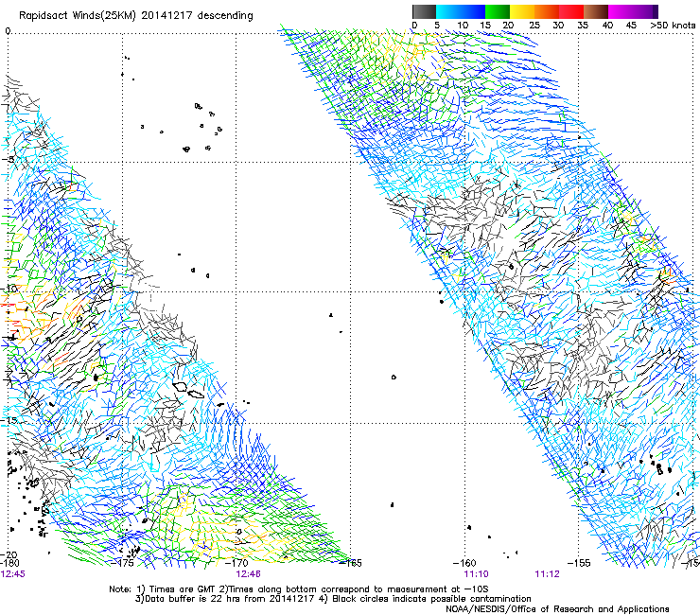Viewport: 700px width, 615px height.
Task: Click the 'Note: 1) Times are GMT' footnote line
Action: point(299,589)
